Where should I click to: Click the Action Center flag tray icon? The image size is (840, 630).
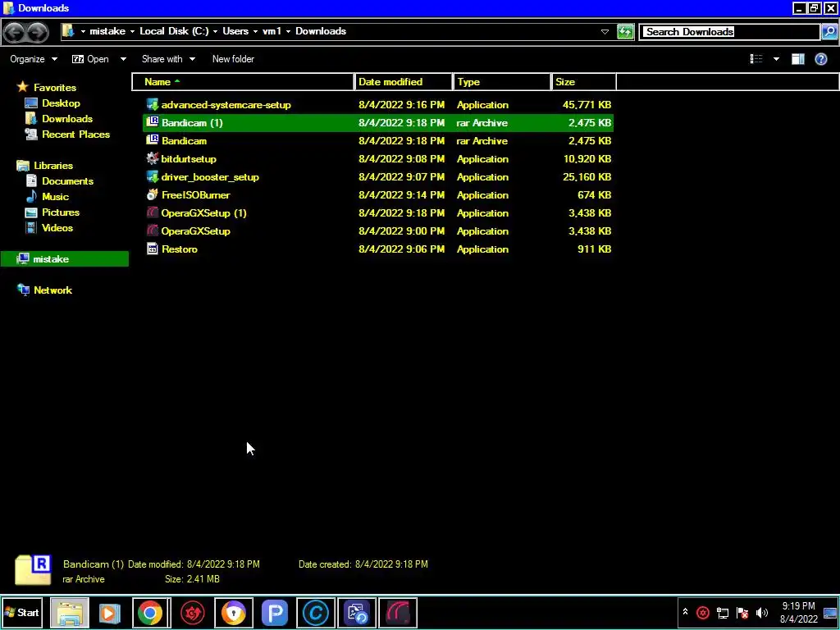point(742,612)
